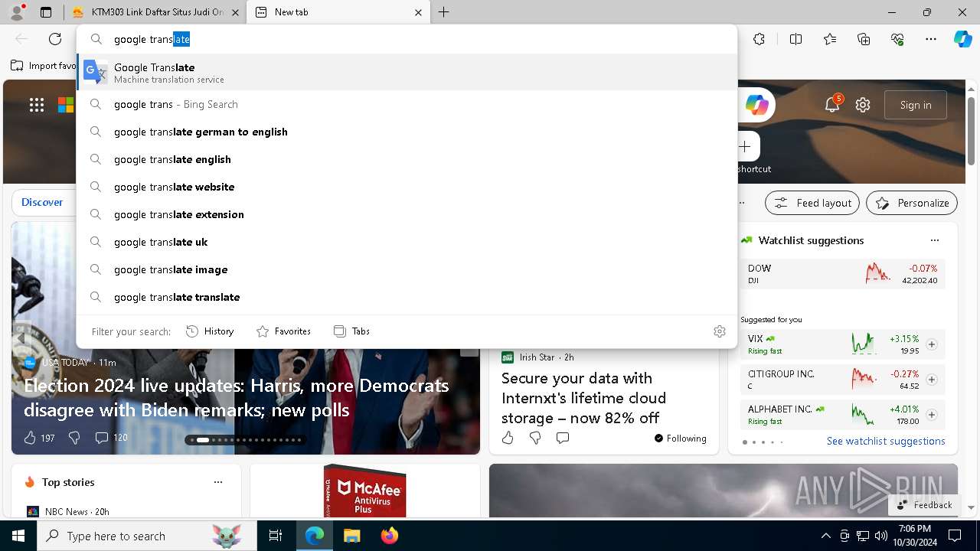Choose 'google translate translate' suggestion
The height and width of the screenshot is (551, 980).
pyautogui.click(x=407, y=297)
